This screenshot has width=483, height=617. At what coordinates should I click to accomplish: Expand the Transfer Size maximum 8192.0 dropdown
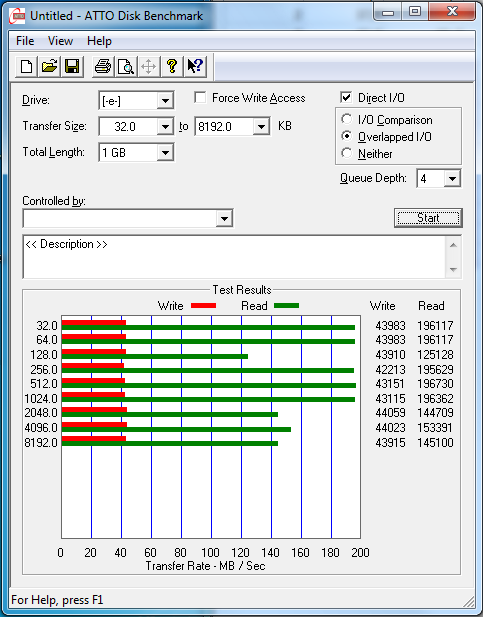pos(261,127)
